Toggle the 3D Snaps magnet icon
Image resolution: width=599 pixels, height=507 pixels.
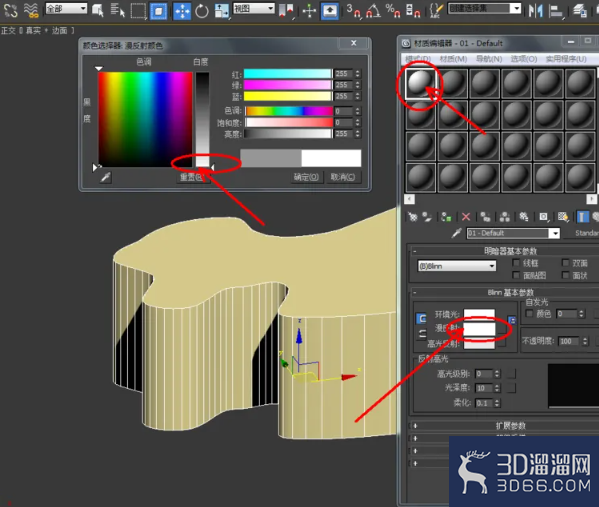(x=353, y=10)
